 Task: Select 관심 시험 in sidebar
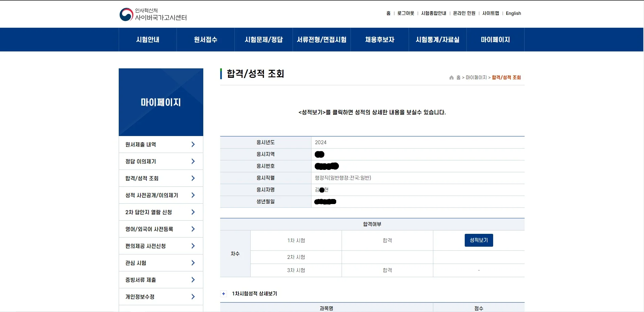point(161,263)
